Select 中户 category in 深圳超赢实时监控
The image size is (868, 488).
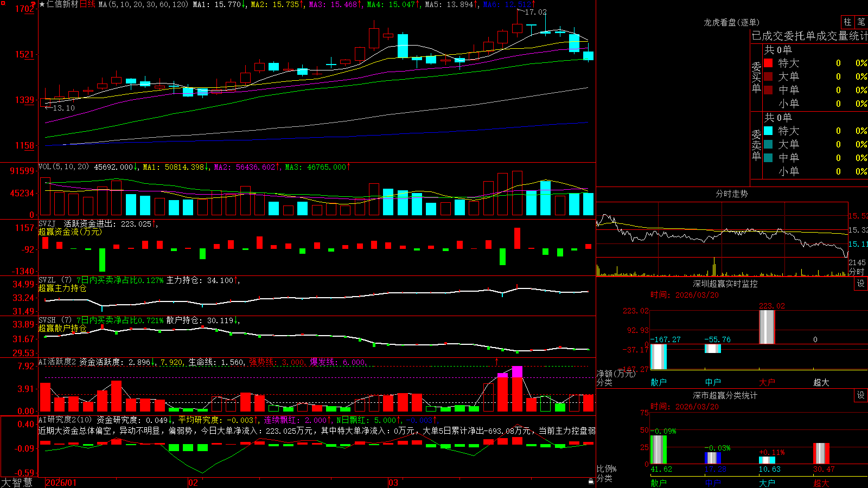tap(713, 382)
